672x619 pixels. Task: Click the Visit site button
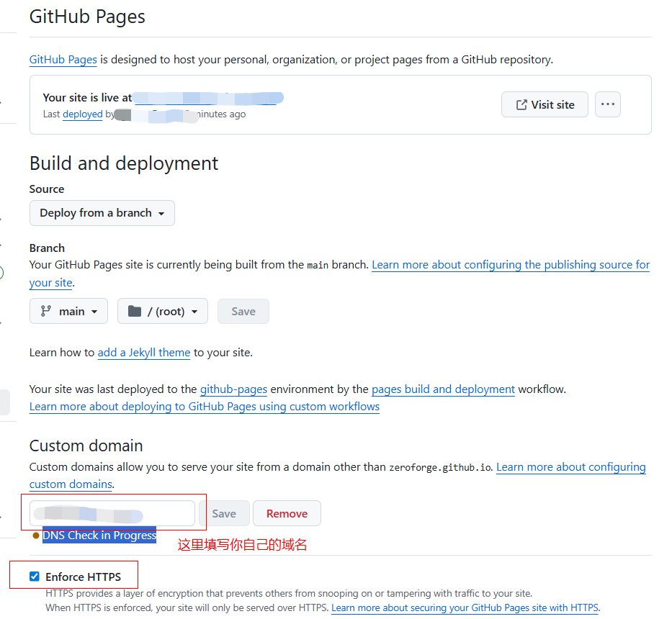(x=545, y=104)
